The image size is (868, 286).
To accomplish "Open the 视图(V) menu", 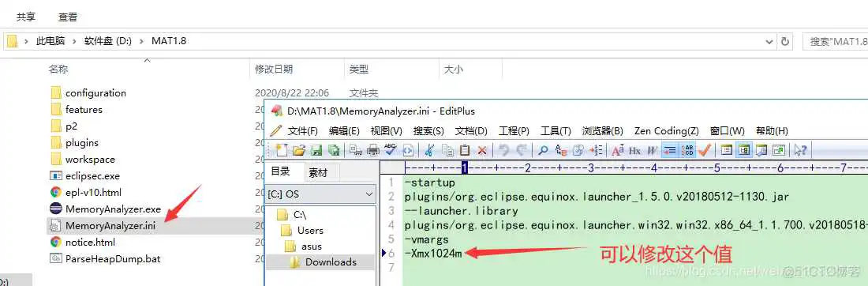I will [x=387, y=131].
